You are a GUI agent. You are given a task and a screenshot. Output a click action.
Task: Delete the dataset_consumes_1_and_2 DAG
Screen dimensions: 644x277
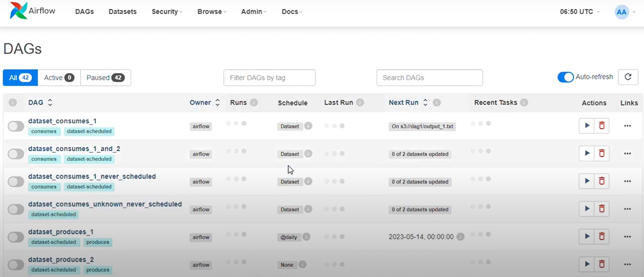(602, 154)
